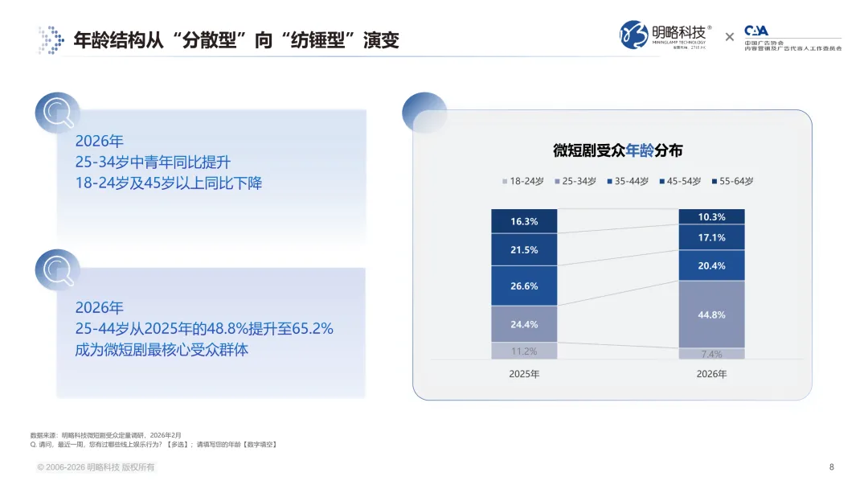
Task: Select the 17.1% segment in the 2026 bar
Action: pos(712,237)
